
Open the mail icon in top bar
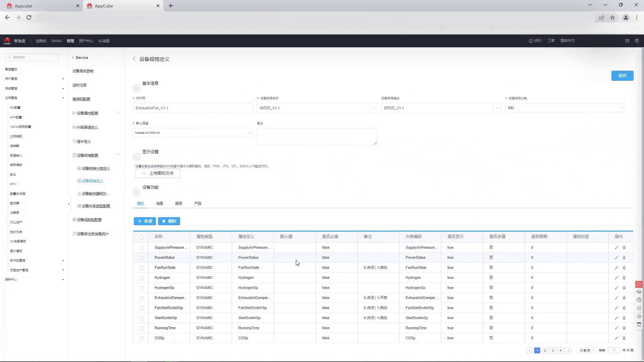(x=627, y=41)
